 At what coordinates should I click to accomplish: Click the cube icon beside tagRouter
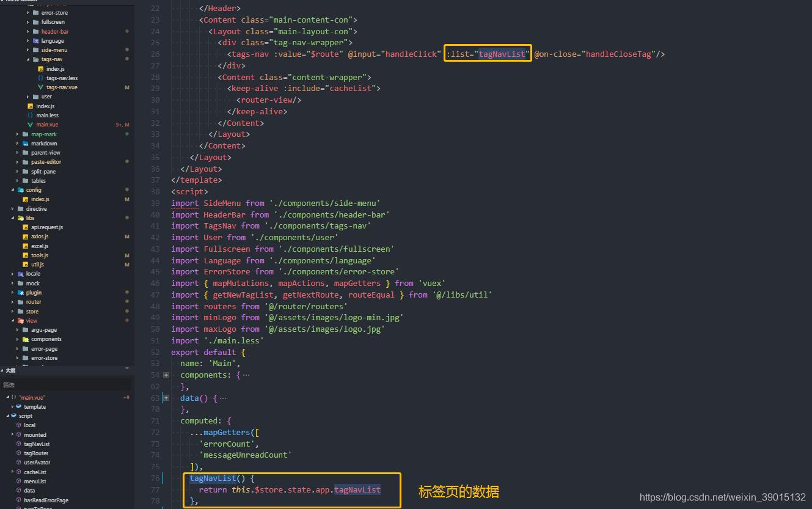click(18, 453)
